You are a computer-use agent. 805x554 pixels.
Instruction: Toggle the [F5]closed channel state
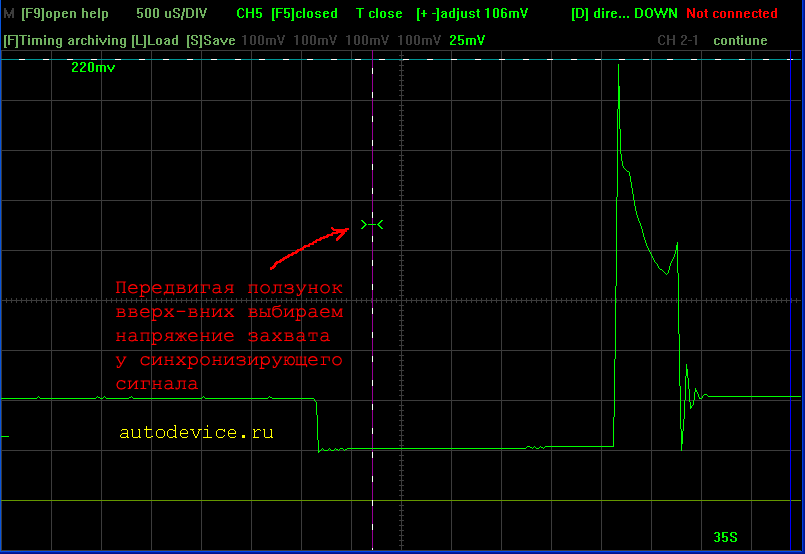pyautogui.click(x=304, y=13)
